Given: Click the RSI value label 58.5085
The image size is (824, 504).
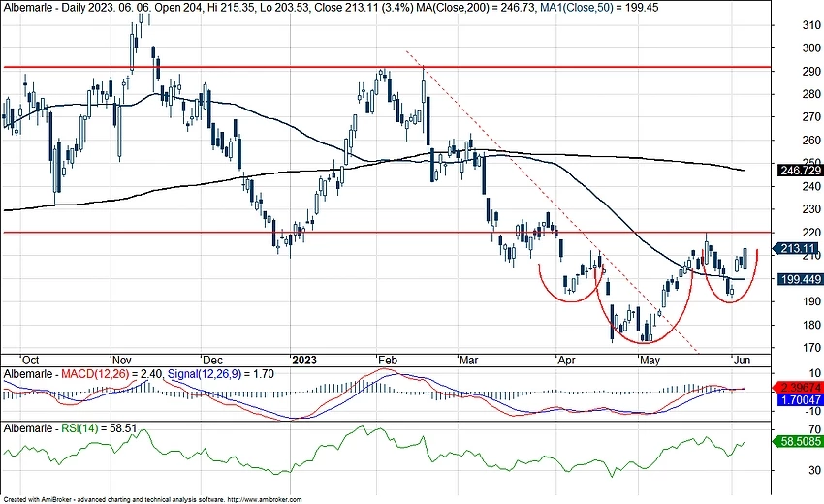Looking at the screenshot, I should tap(798, 442).
